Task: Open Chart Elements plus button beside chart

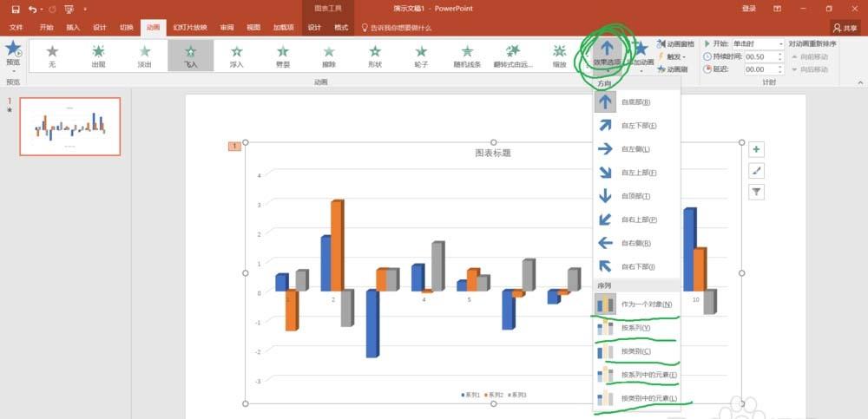Action: (x=756, y=150)
